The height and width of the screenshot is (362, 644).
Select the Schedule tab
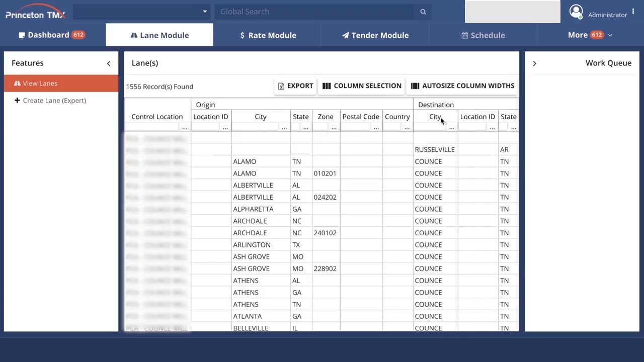click(x=483, y=35)
